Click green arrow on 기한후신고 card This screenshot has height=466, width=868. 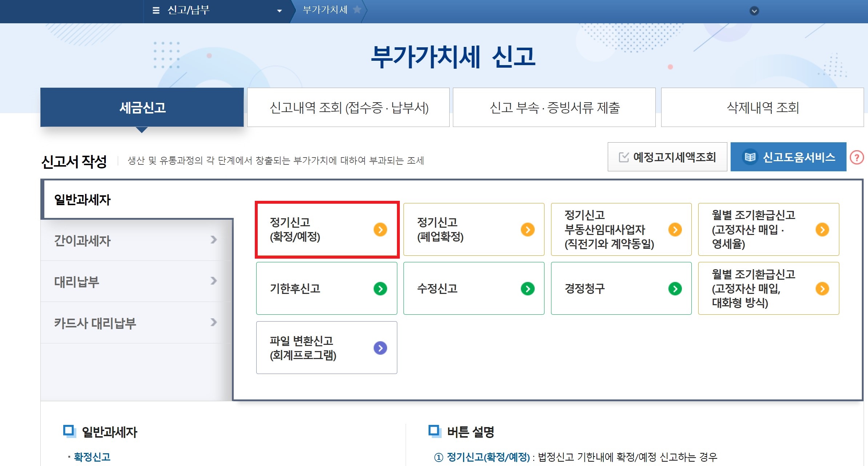coord(380,289)
